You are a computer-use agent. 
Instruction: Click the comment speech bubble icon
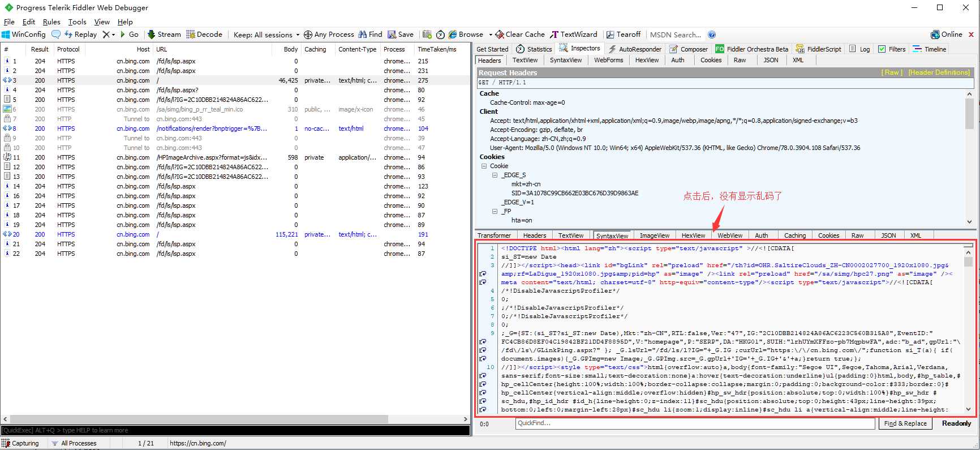[x=55, y=35]
